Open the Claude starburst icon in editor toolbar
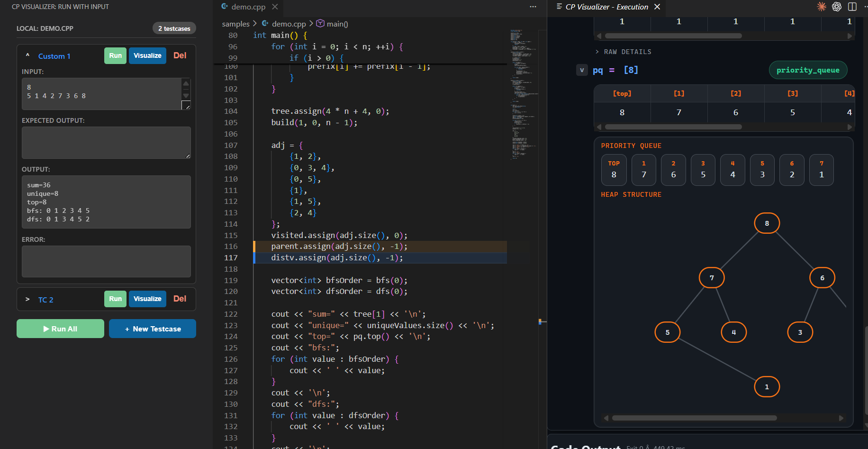868x449 pixels. coord(822,7)
